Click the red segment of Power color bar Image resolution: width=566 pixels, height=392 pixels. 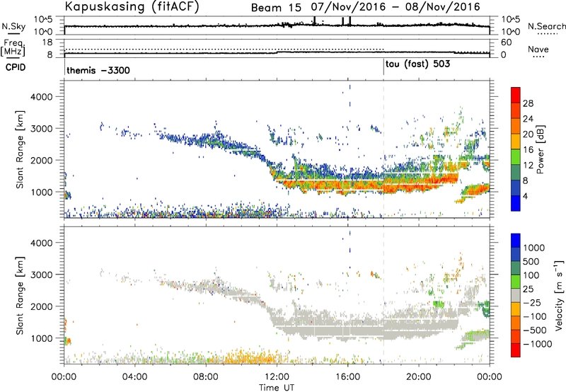coord(516,95)
